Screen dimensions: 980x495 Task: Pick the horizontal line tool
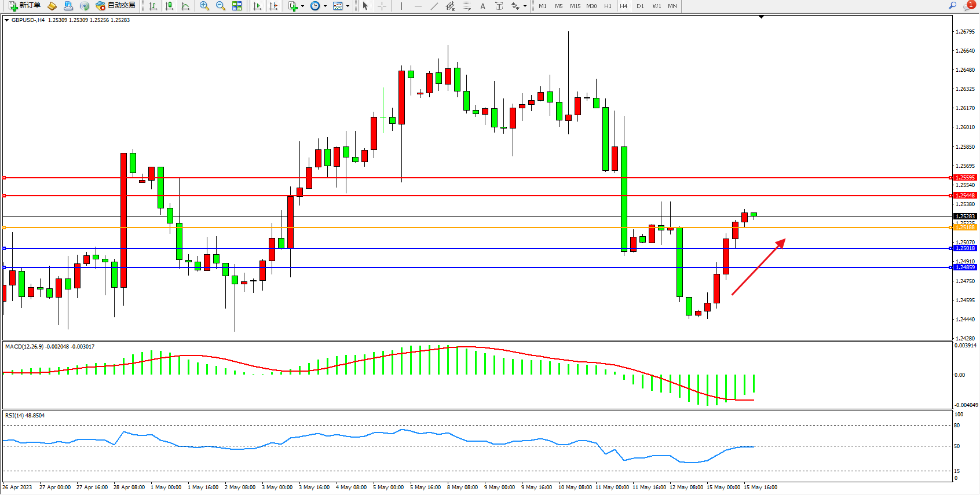[418, 6]
